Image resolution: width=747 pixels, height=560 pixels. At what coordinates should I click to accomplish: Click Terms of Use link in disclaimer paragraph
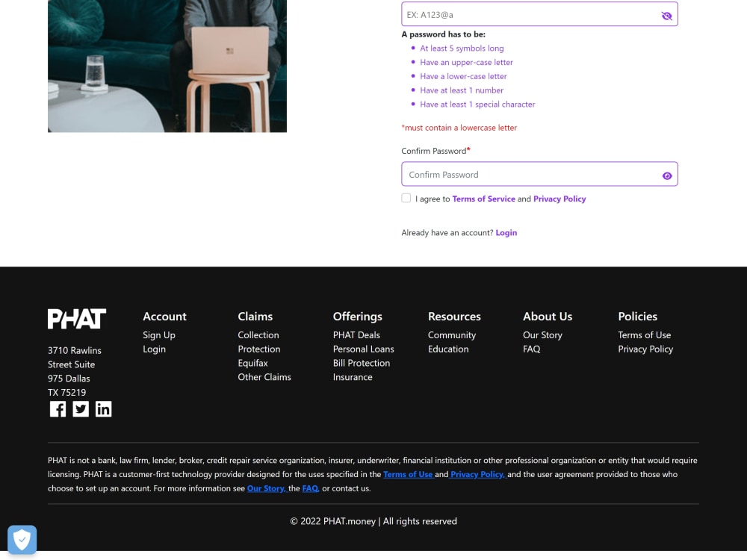tap(408, 474)
